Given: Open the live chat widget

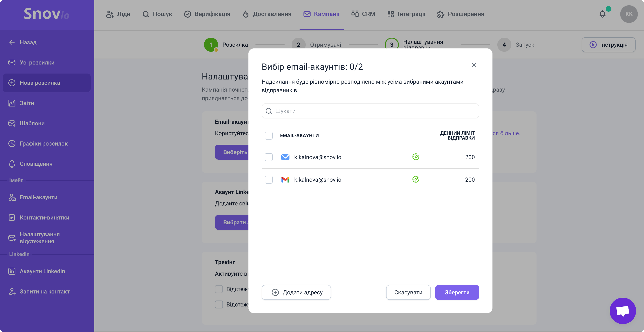Looking at the screenshot, I should (622, 311).
